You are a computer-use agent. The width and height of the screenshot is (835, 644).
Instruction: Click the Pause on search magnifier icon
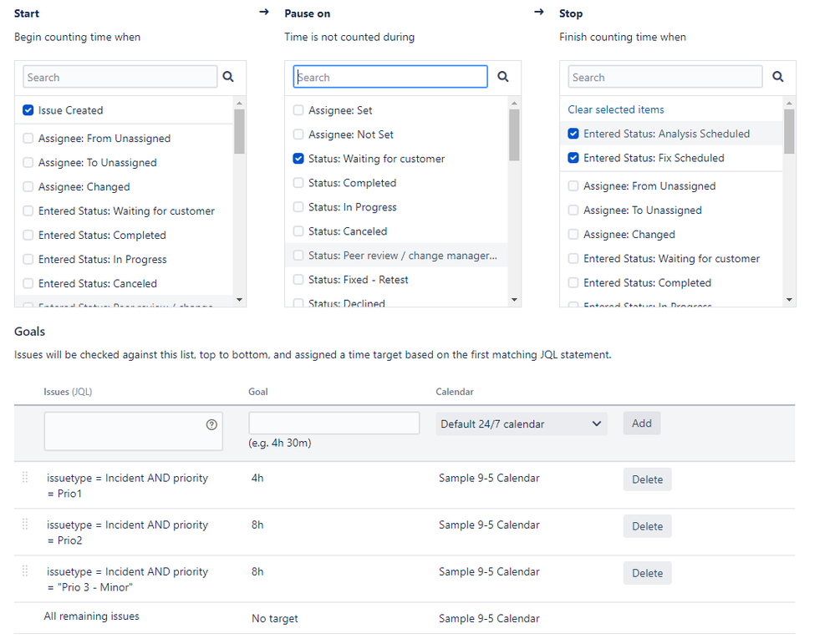[x=503, y=77]
